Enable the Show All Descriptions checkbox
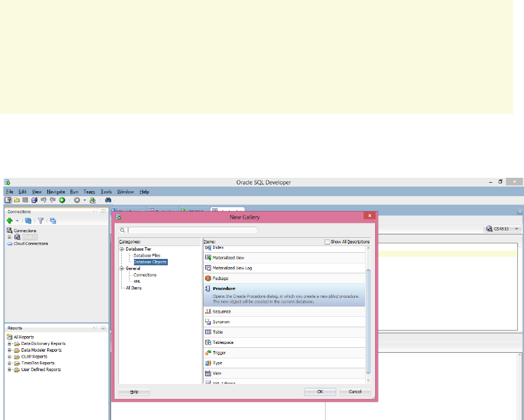The width and height of the screenshot is (524, 420). 327,242
